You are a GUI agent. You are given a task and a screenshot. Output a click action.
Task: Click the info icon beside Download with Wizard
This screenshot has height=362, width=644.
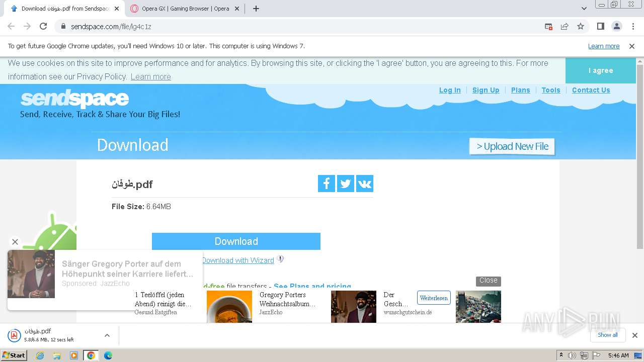[x=281, y=259]
